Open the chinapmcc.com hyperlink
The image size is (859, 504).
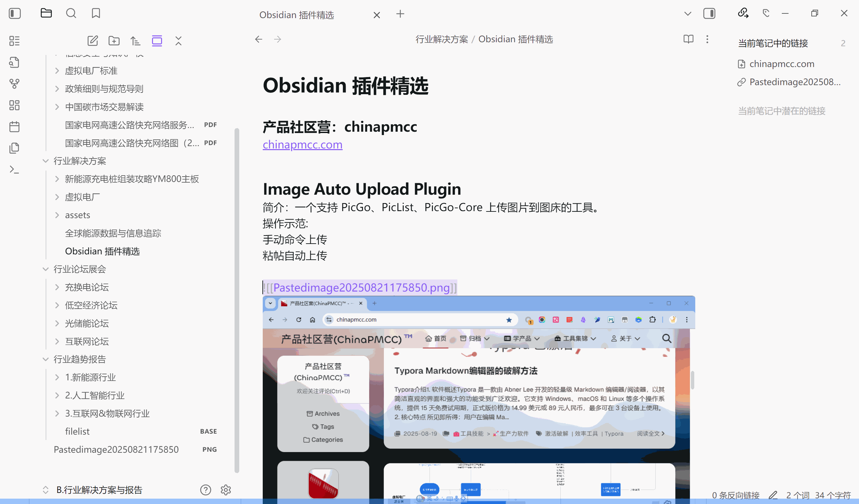click(302, 144)
